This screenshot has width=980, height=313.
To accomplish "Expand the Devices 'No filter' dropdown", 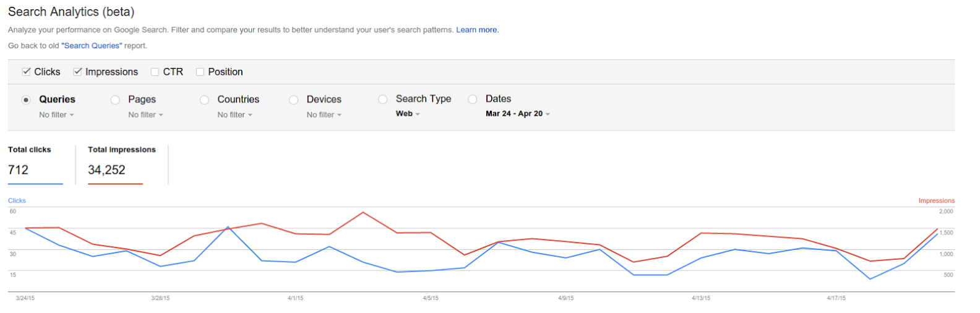I will (324, 115).
